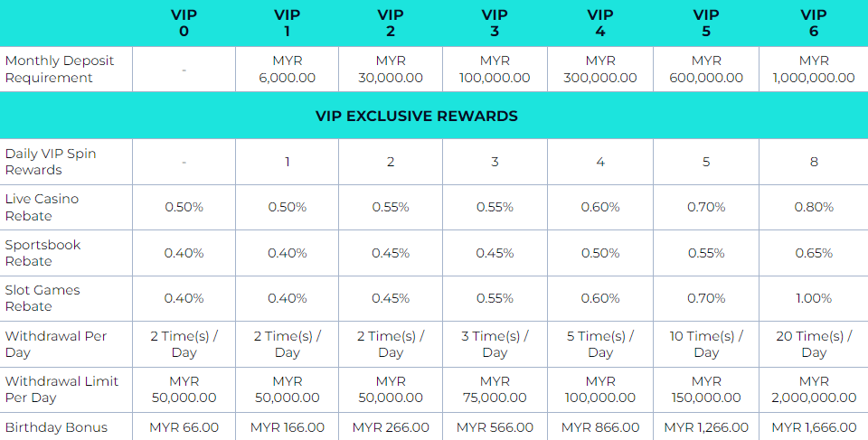Click the 0.80% Live Casino rebate cell
Screen dimensions: 868x440
click(x=814, y=208)
